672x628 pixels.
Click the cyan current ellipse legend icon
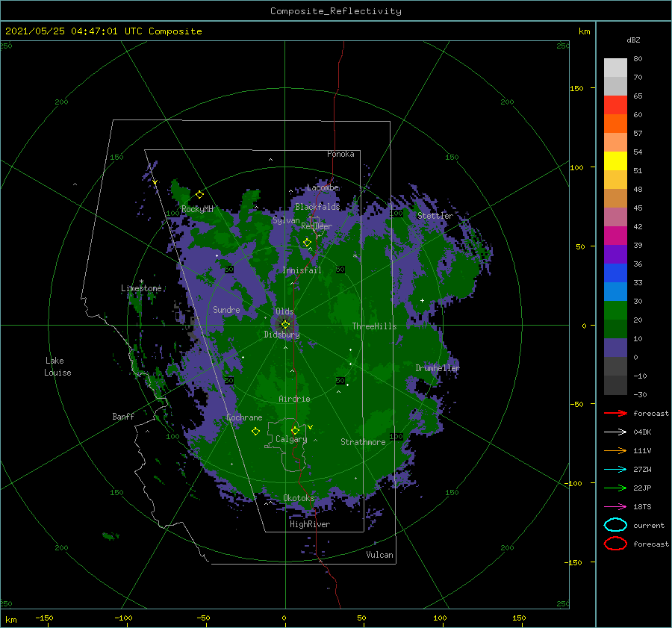coord(615,525)
